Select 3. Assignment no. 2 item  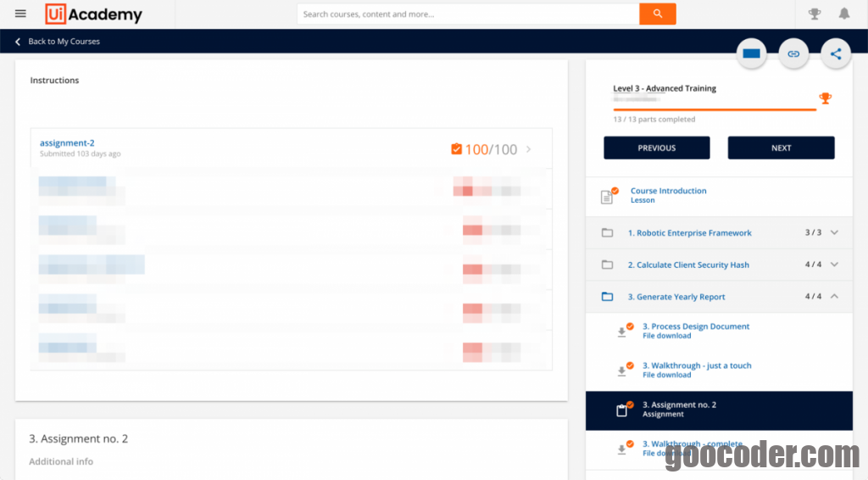pyautogui.click(x=679, y=410)
